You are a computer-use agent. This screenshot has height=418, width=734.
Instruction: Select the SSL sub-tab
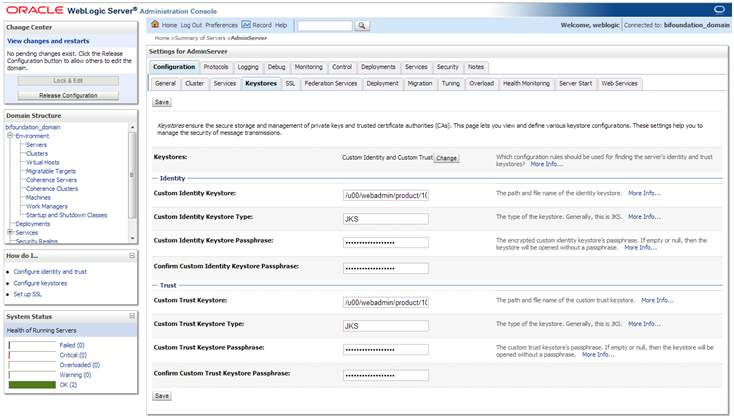[x=290, y=83]
